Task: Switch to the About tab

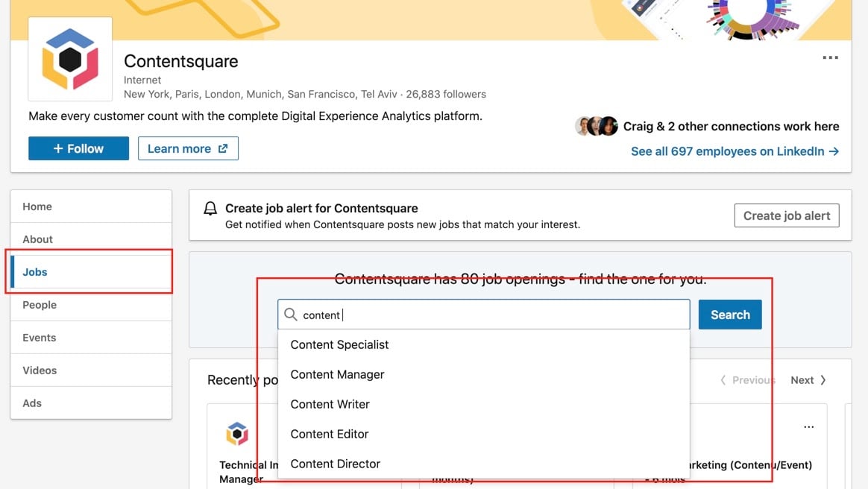Action: pos(37,239)
